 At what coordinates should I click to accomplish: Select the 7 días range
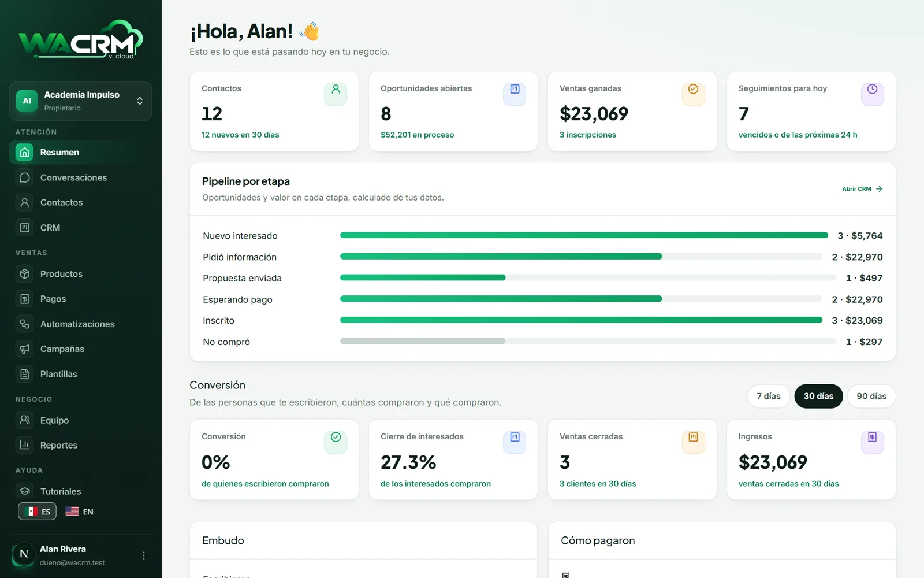click(x=769, y=396)
